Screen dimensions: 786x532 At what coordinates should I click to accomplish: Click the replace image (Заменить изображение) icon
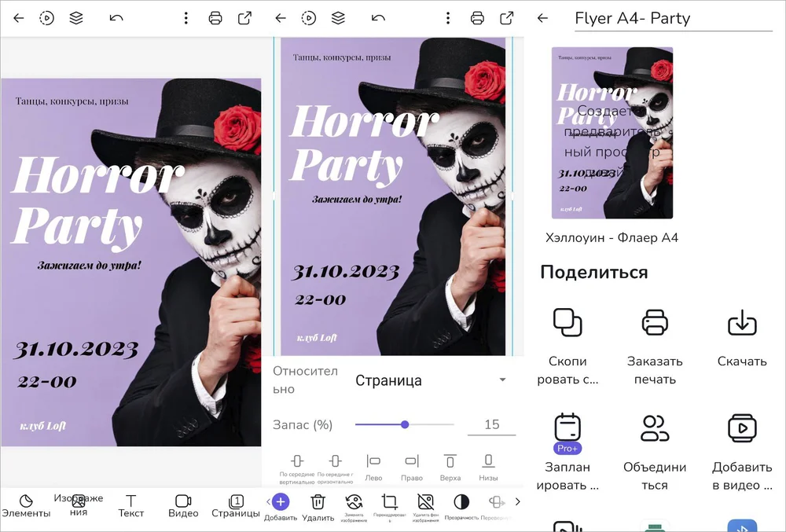tap(354, 503)
